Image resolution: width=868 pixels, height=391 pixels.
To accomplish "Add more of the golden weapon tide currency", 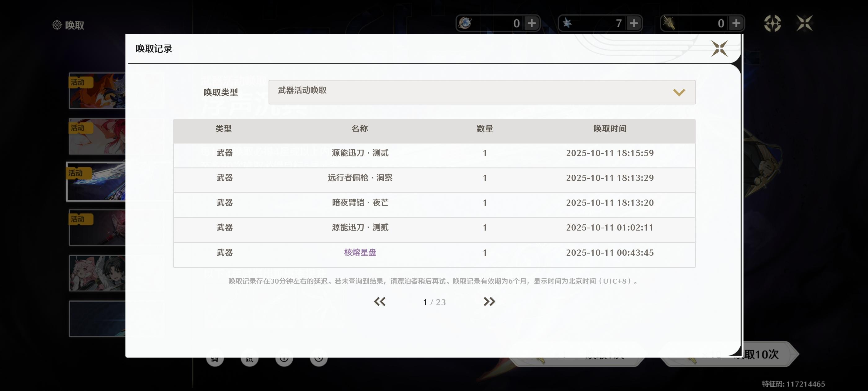I will 736,23.
